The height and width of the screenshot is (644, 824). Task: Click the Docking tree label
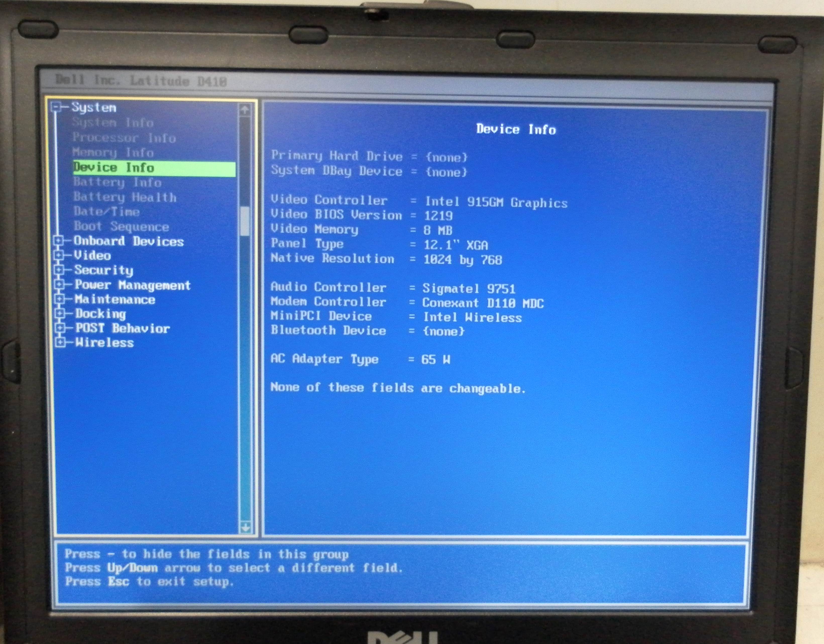tap(101, 314)
